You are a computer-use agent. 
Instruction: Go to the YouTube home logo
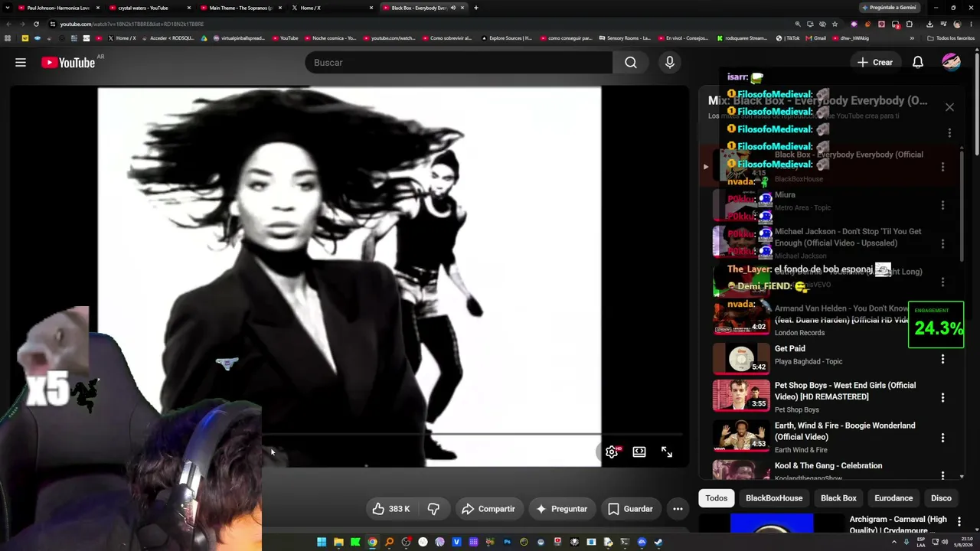click(x=68, y=63)
